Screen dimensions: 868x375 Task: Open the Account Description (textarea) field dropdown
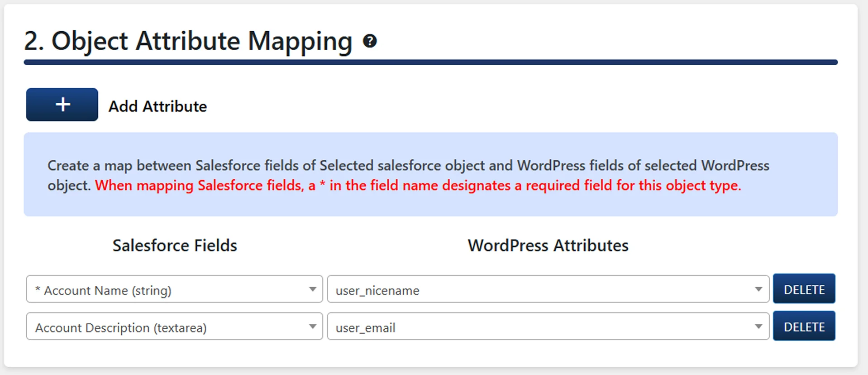click(x=174, y=326)
